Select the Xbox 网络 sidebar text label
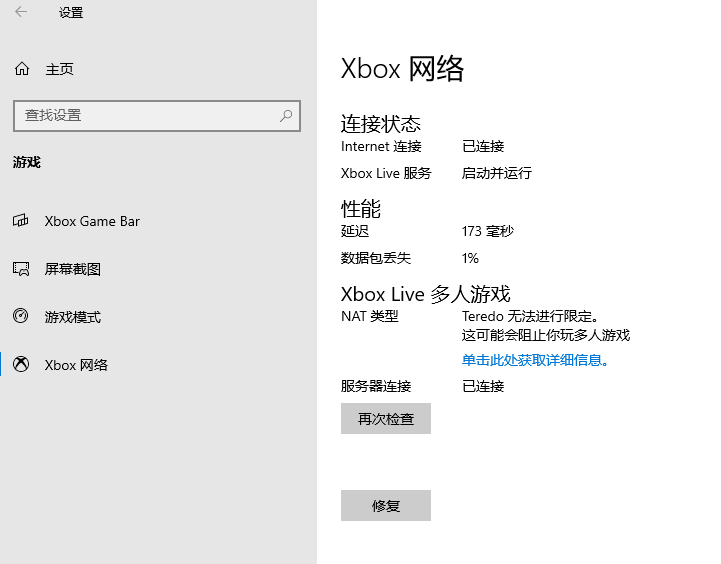This screenshot has height=564, width=721. pyautogui.click(x=76, y=365)
